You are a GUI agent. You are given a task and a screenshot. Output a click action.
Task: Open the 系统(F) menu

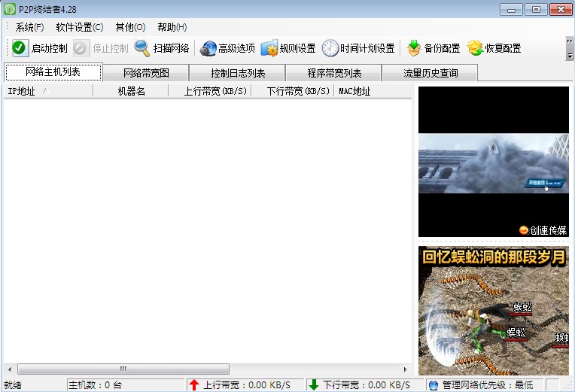tap(29, 27)
